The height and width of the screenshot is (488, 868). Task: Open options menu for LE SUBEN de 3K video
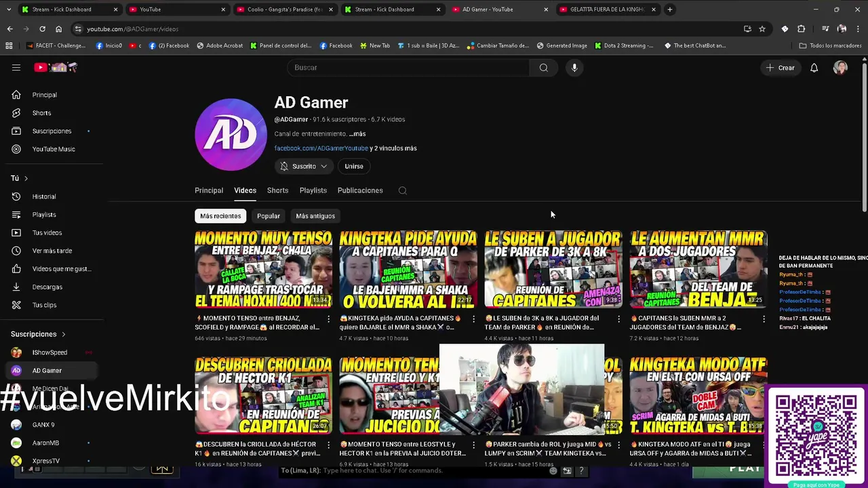pyautogui.click(x=618, y=319)
